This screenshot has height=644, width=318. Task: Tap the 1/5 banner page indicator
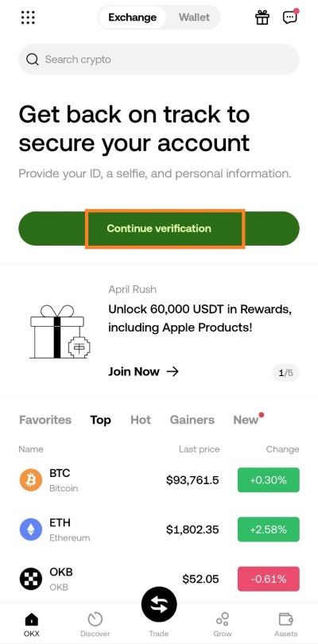click(x=286, y=373)
